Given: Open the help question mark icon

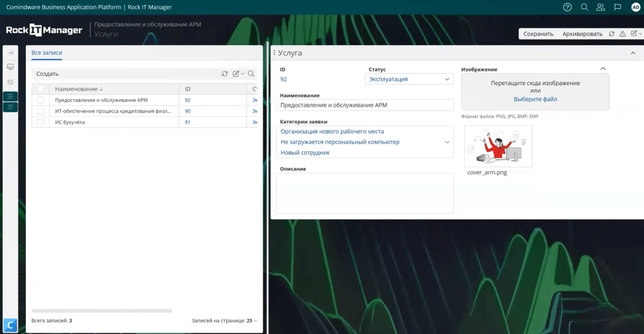Looking at the screenshot, I should point(567,7).
